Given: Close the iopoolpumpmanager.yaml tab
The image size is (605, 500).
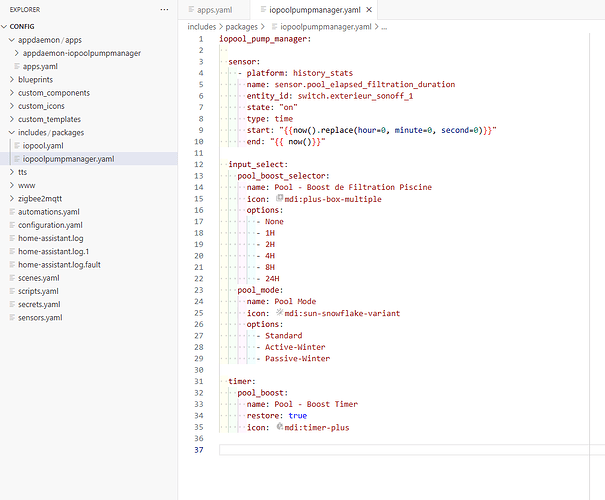Looking at the screenshot, I should [x=369, y=10].
